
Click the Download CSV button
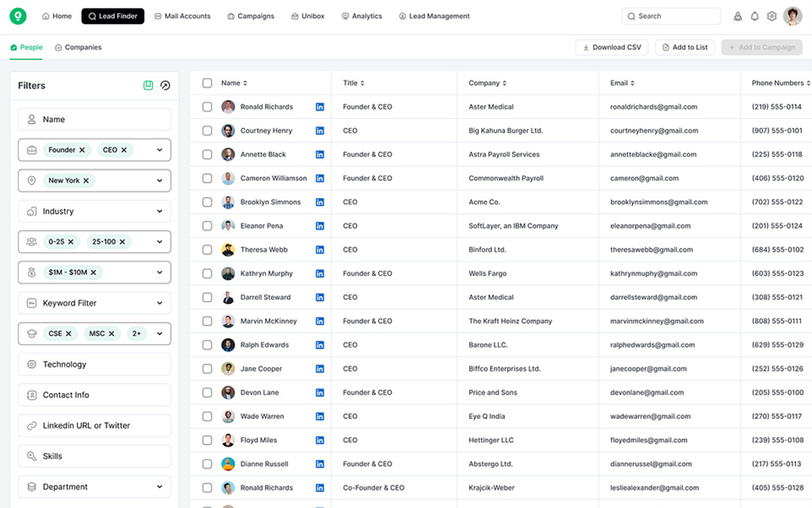[x=611, y=47]
